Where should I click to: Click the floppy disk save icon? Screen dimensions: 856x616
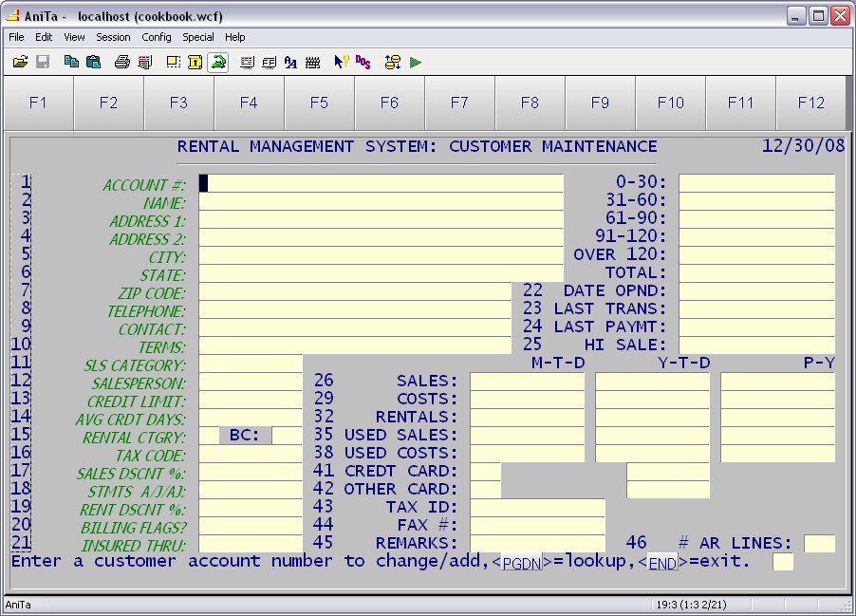pos(43,62)
